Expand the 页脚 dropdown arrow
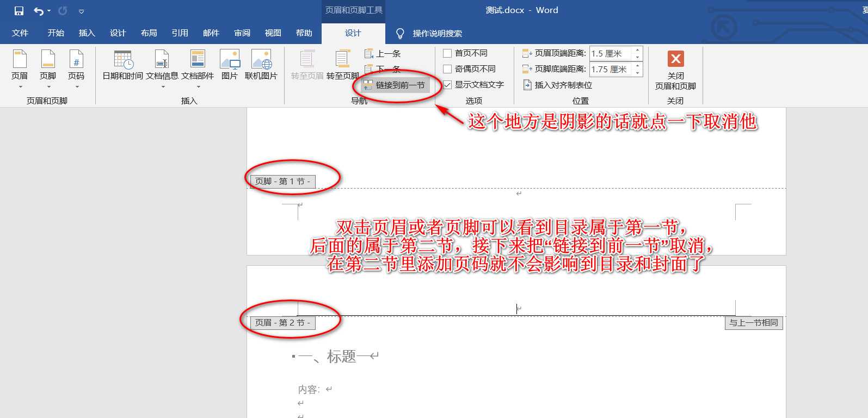The width and height of the screenshot is (868, 418). tap(48, 86)
